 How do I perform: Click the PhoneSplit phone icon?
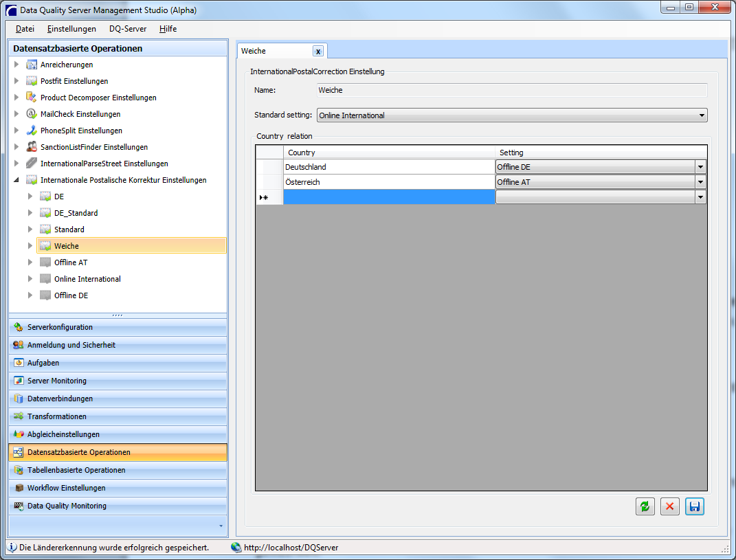pos(32,131)
